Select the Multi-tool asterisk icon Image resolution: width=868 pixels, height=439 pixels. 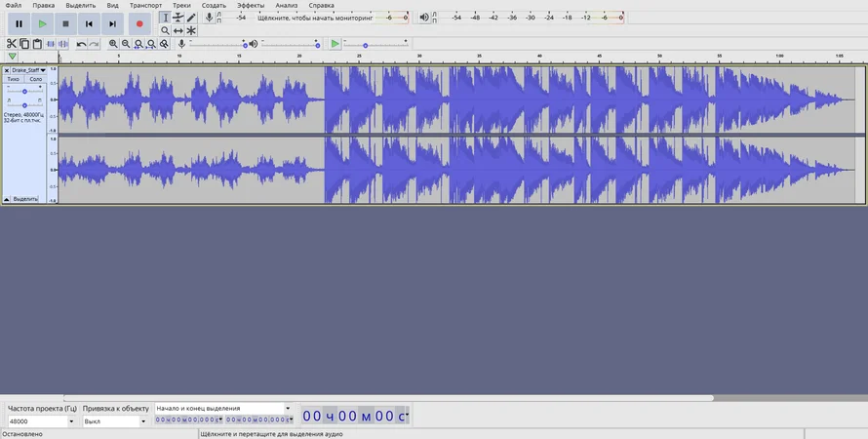click(191, 31)
